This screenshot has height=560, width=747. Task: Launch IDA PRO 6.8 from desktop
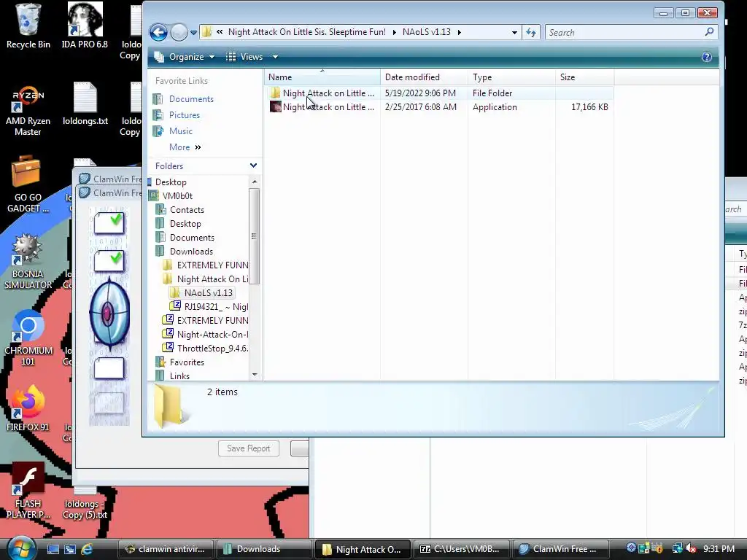point(85,26)
